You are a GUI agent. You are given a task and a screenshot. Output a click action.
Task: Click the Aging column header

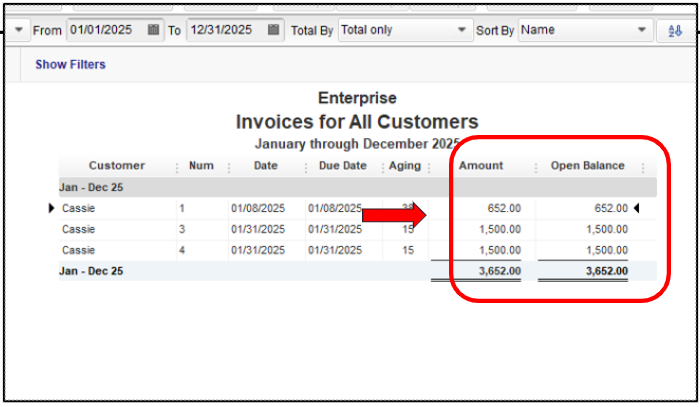pyautogui.click(x=404, y=166)
